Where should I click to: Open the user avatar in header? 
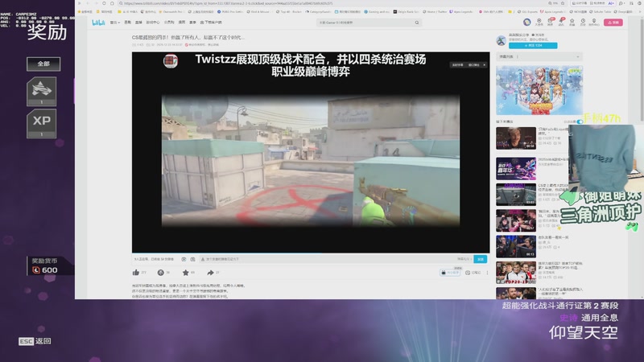(527, 23)
